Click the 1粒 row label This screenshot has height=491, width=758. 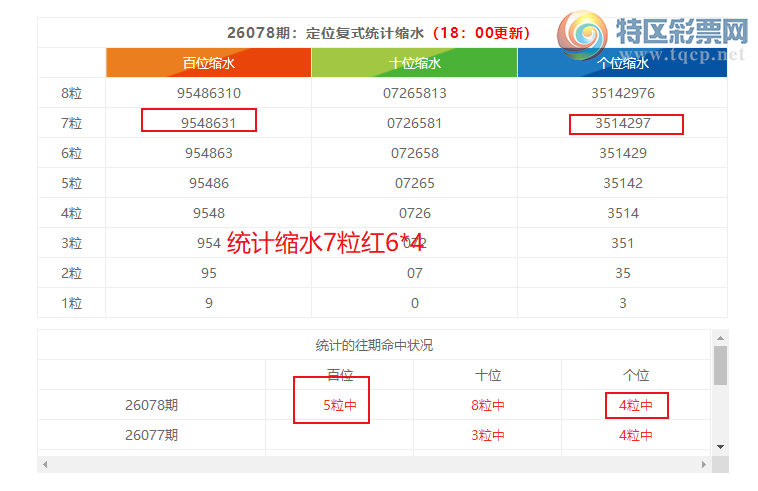(x=72, y=303)
